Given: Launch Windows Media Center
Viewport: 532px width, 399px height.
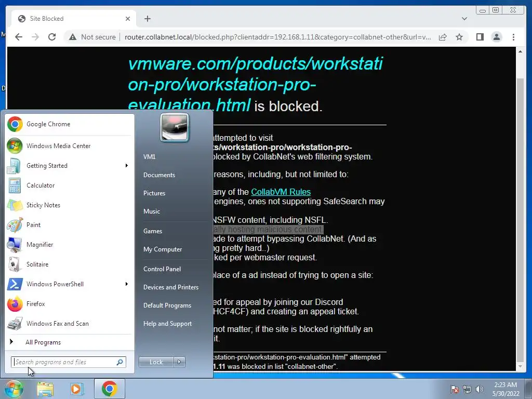Looking at the screenshot, I should 69,146.
